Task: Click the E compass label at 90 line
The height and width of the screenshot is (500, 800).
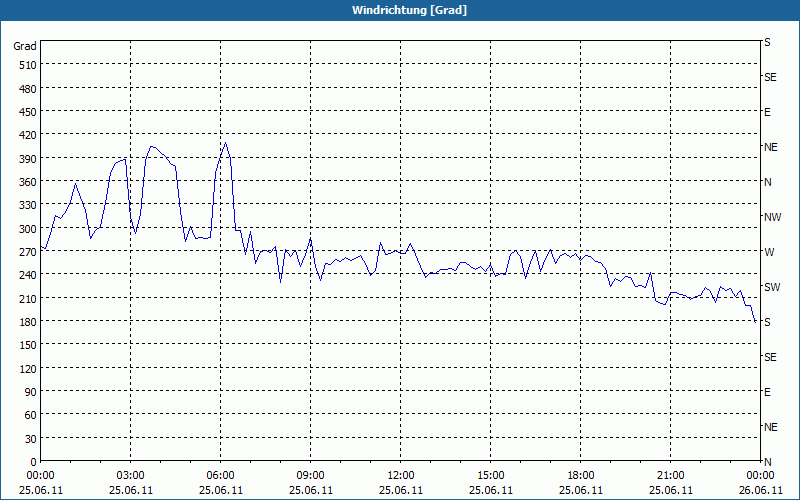Action: (767, 392)
